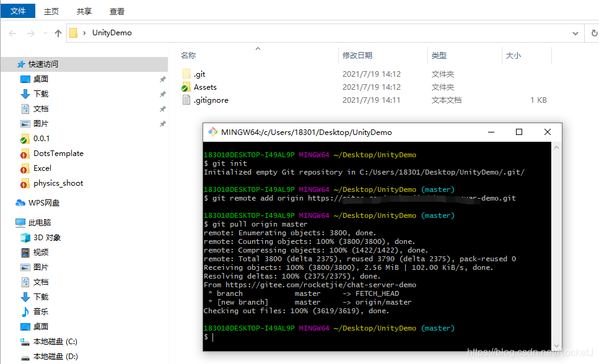Open 桌面 under quick access

[x=41, y=79]
